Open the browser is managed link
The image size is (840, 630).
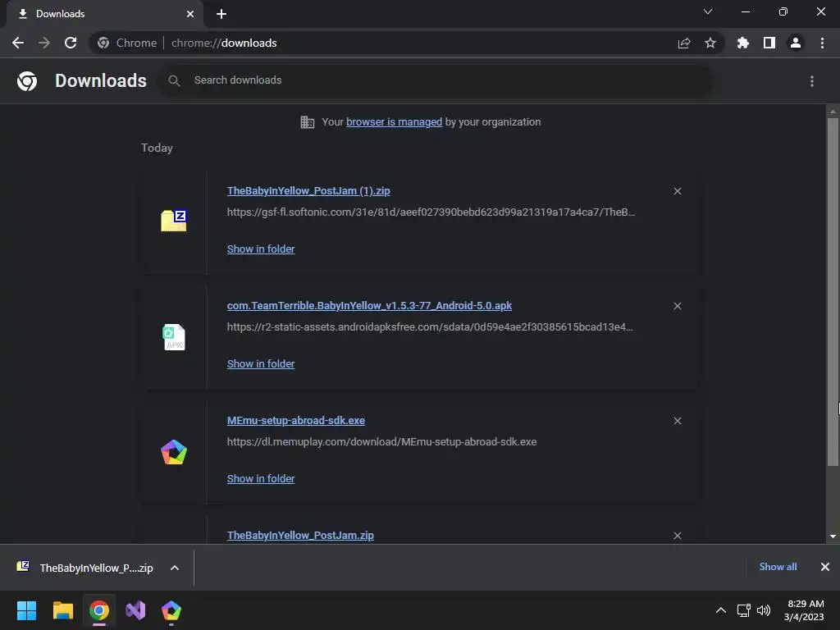click(394, 122)
